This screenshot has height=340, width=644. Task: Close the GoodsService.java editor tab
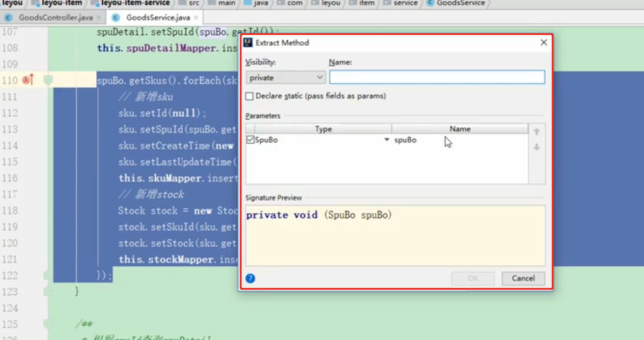pos(196,18)
